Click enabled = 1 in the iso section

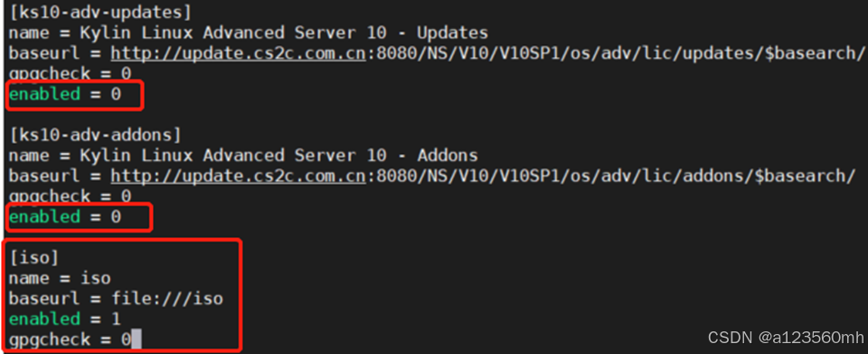[x=65, y=319]
